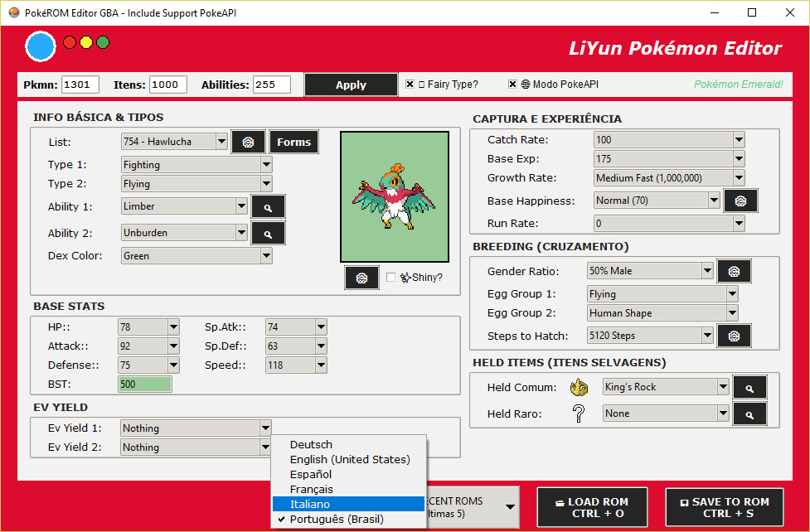
Task: Expand the Egg Group 1 dropdown
Action: coord(731,294)
